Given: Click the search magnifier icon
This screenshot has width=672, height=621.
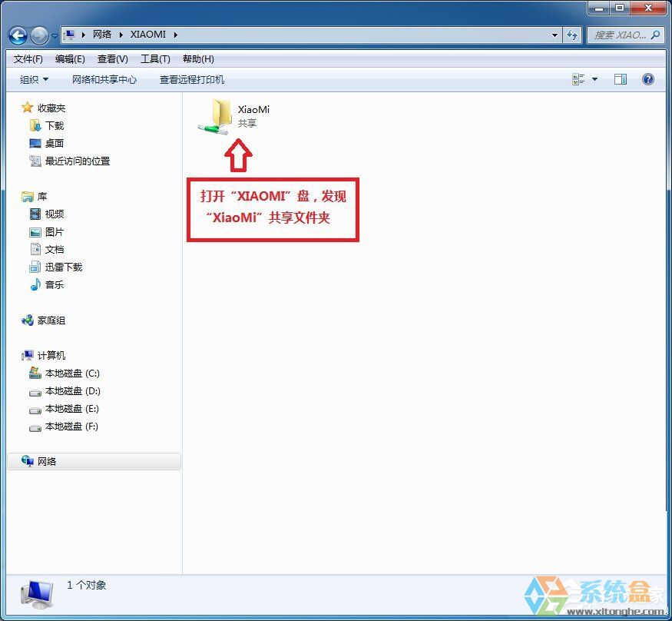Looking at the screenshot, I should tap(656, 35).
